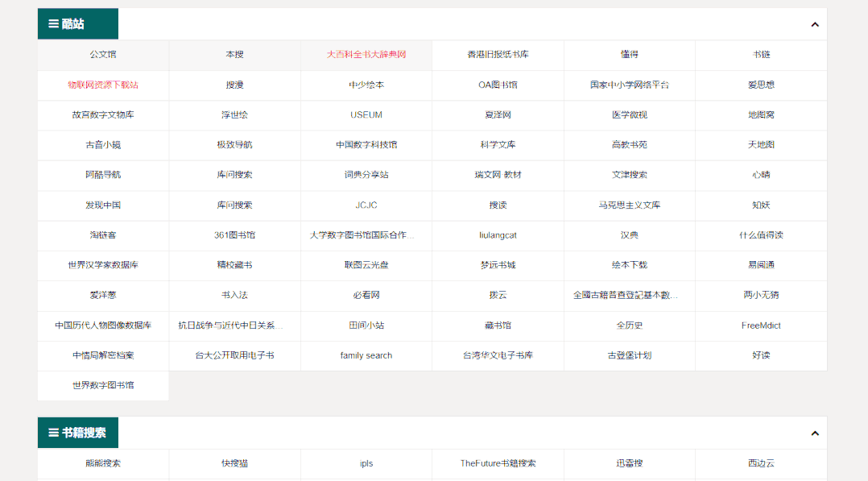Image resolution: width=868 pixels, height=481 pixels.
Task: Visit 知妖
Action: pyautogui.click(x=761, y=205)
